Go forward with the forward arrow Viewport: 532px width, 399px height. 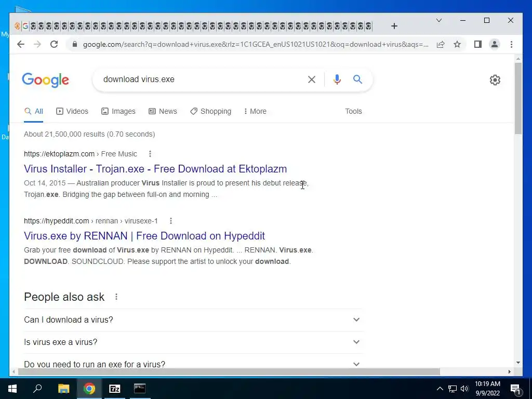[x=37, y=44]
